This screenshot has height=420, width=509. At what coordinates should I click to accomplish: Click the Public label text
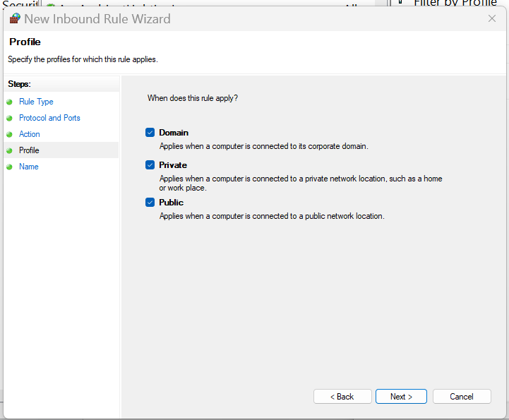(172, 202)
